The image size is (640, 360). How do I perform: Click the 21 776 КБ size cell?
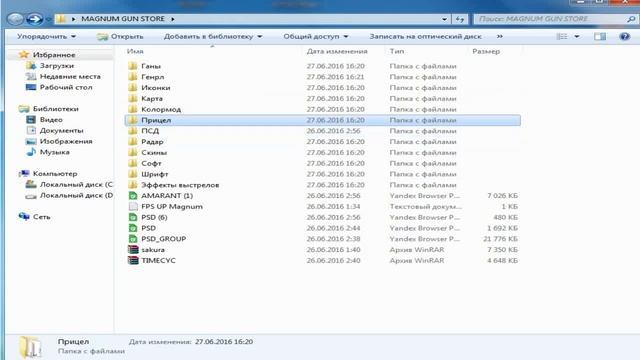pyautogui.click(x=500, y=239)
